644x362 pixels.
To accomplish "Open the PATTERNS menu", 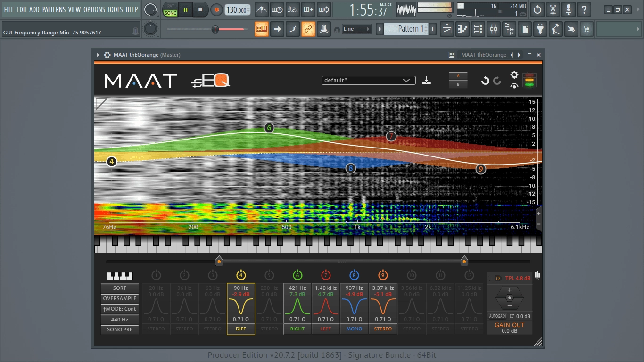I will coord(54,9).
